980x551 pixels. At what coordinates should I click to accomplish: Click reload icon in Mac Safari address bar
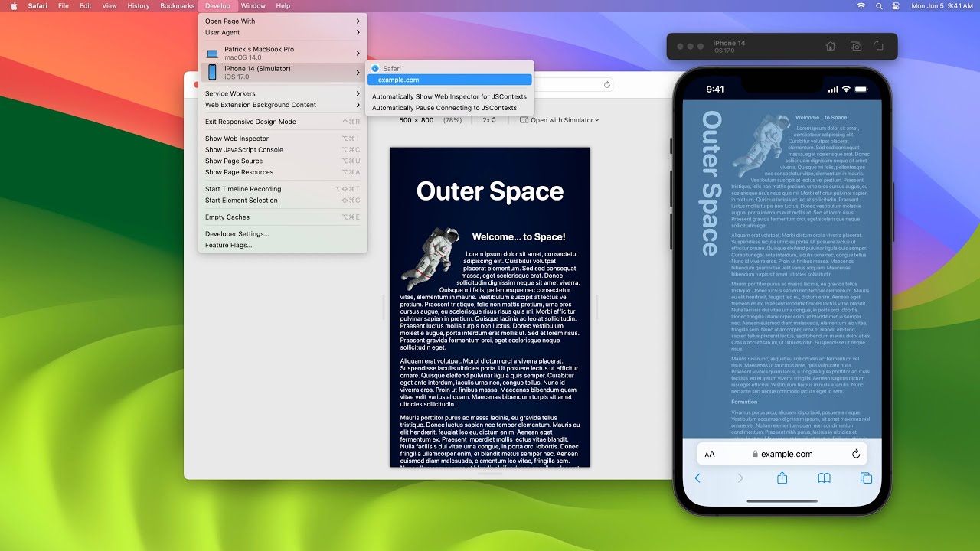pos(607,85)
